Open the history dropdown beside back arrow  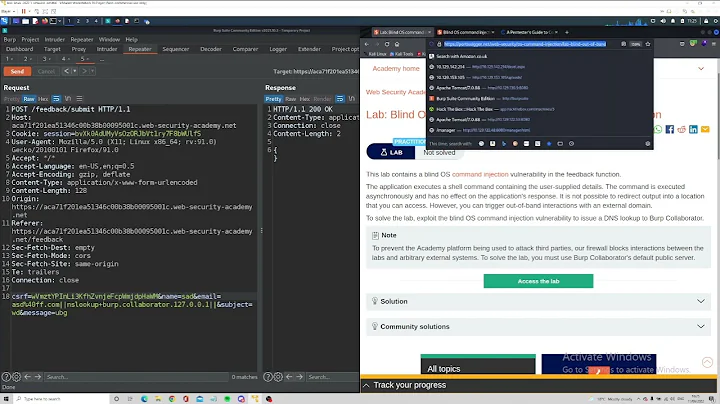(74, 71)
